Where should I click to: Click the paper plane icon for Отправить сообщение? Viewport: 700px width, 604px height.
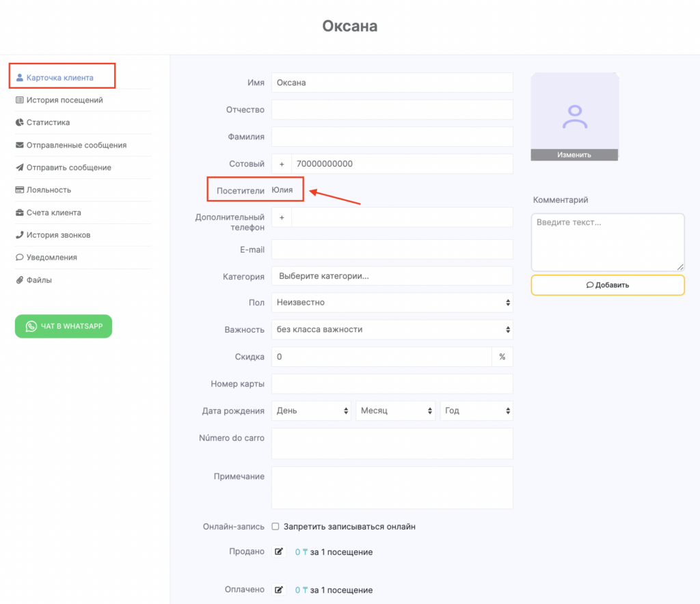(x=20, y=167)
